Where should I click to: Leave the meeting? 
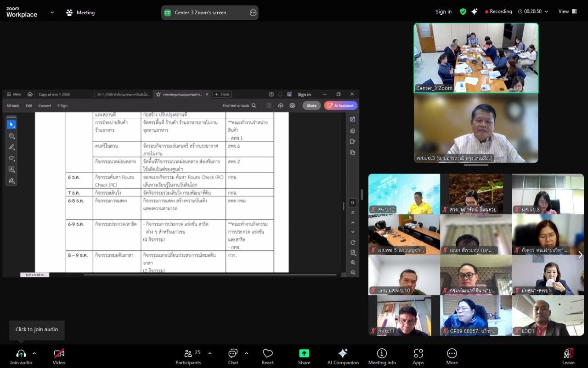(568, 356)
